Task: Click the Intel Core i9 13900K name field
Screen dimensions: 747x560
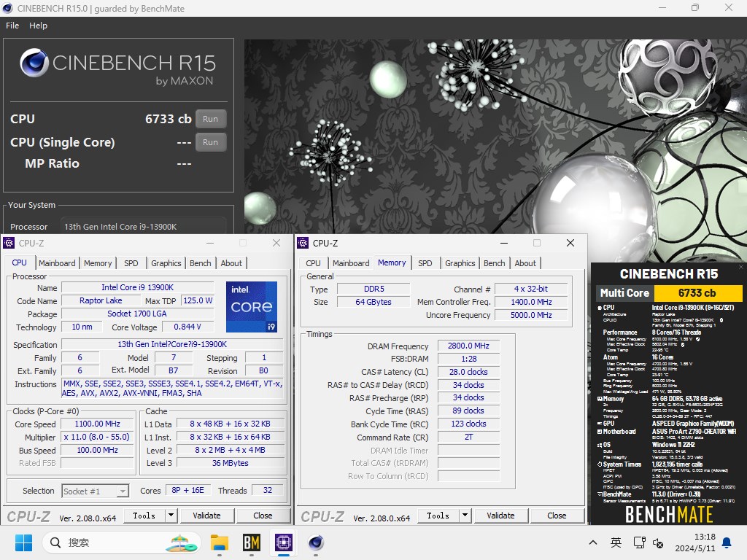Action: point(137,287)
